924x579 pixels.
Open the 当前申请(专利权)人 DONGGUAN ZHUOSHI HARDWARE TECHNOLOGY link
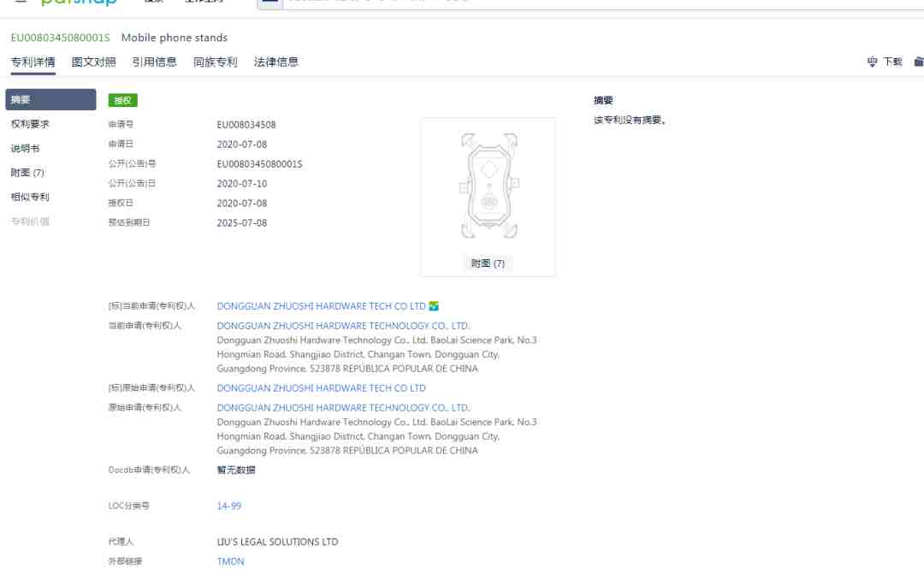click(343, 326)
